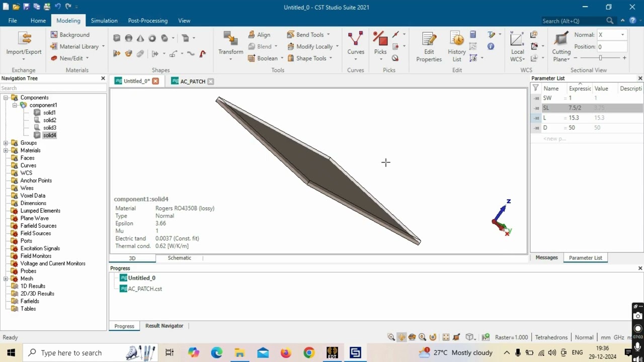
Task: Open the Material Library dropdown
Action: click(x=103, y=46)
